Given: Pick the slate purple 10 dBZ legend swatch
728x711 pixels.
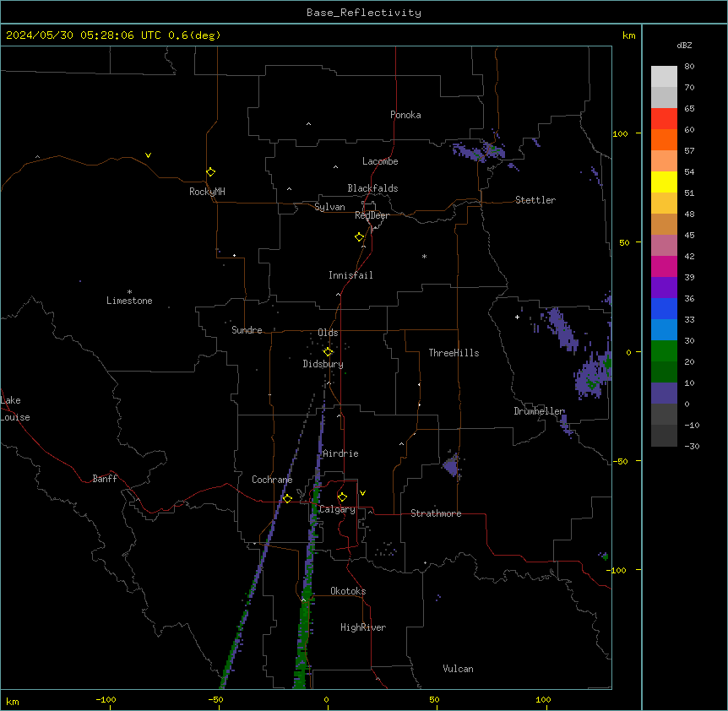Looking at the screenshot, I should (x=664, y=393).
